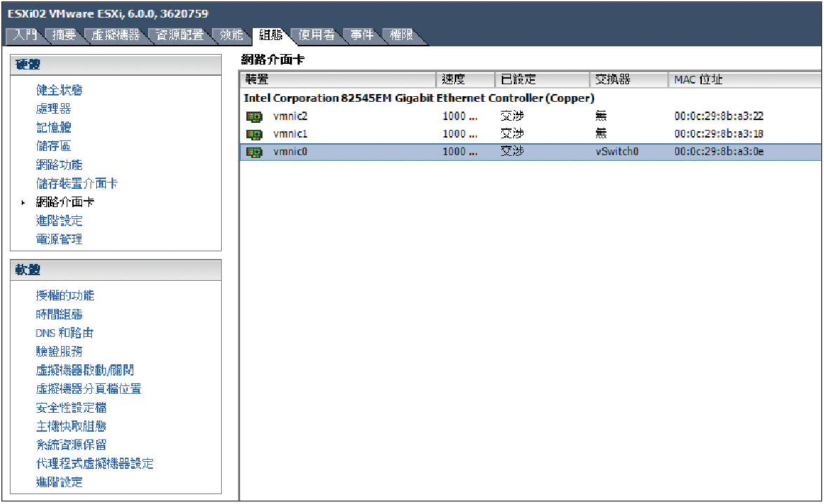Select the vmnic2 device name
This screenshot has width=824, height=504.
(x=290, y=116)
